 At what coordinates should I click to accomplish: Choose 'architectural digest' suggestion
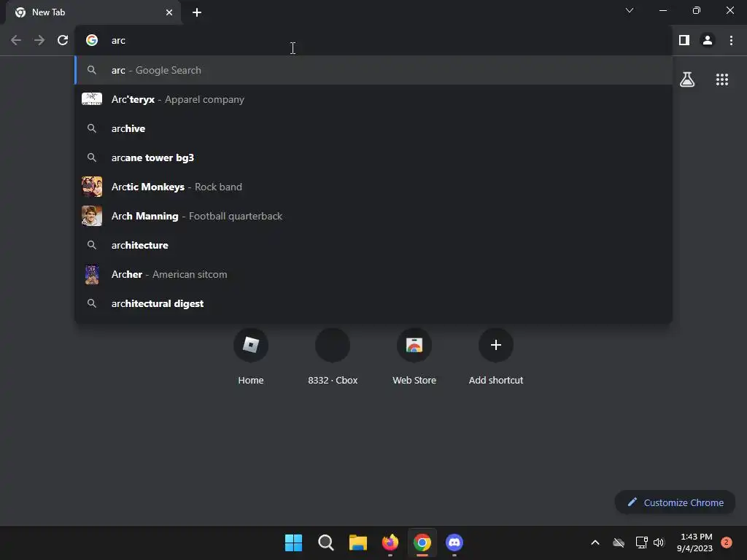373,304
